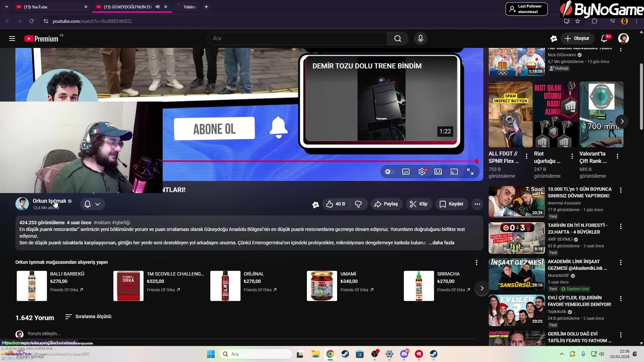This screenshot has width=644, height=362.
Task: Open the Windows Start menu
Action: coord(211,354)
